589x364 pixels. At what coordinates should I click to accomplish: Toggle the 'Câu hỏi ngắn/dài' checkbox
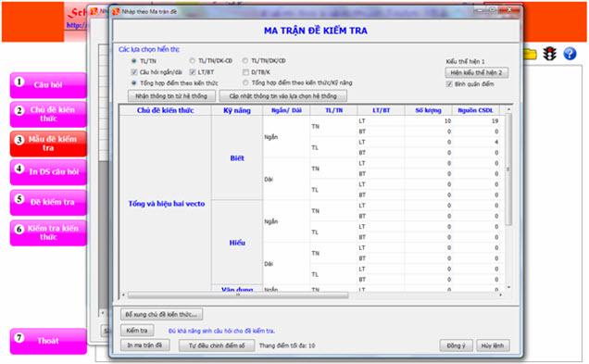[x=133, y=71]
